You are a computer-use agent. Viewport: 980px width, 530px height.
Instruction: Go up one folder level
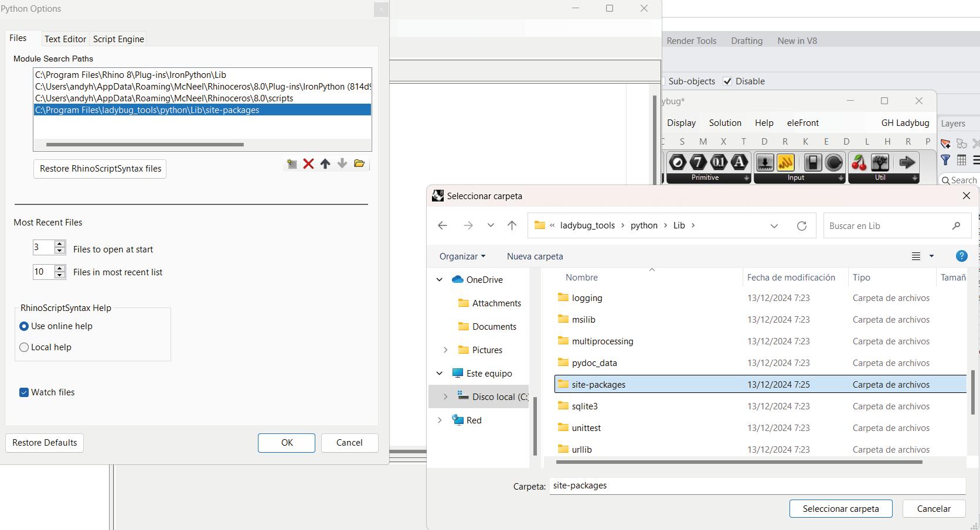[512, 225]
